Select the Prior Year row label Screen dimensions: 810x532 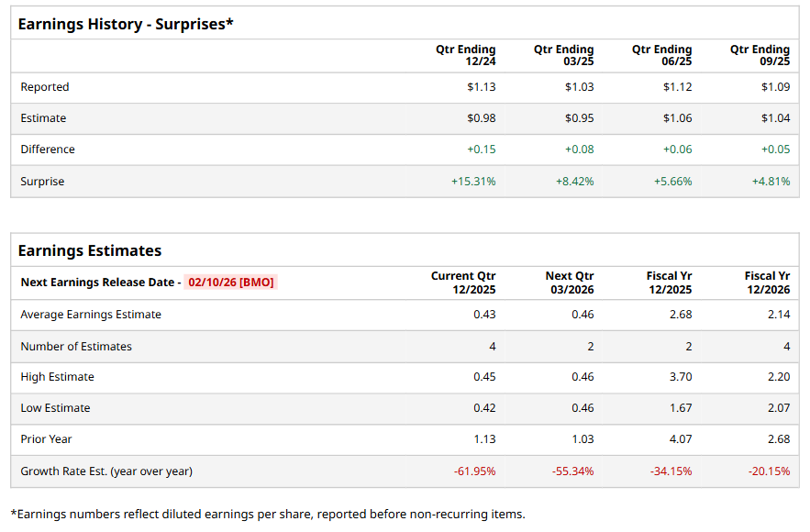(x=46, y=439)
